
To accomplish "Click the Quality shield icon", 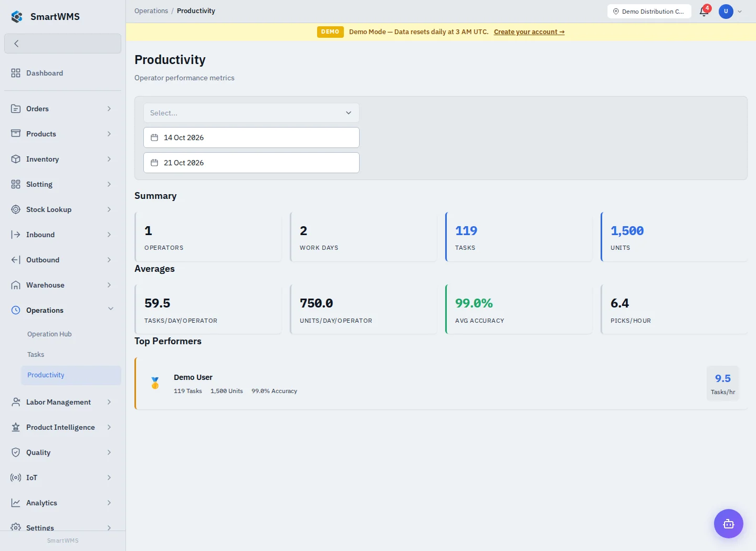I will click(x=16, y=452).
